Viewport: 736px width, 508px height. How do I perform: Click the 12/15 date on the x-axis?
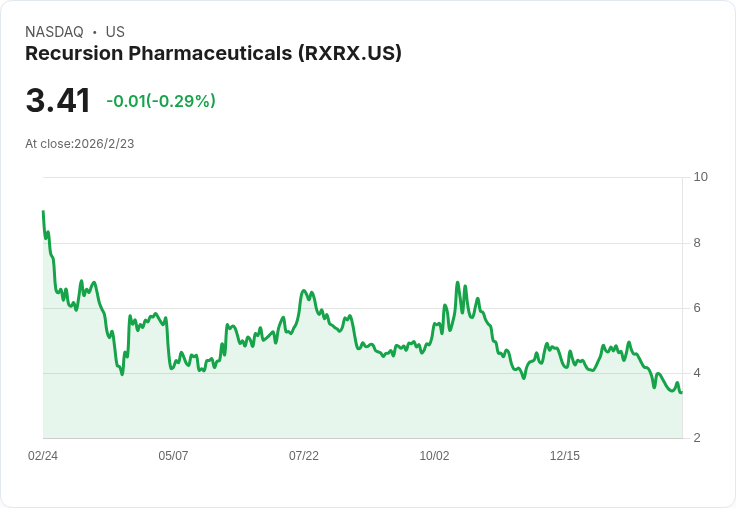[x=565, y=456]
